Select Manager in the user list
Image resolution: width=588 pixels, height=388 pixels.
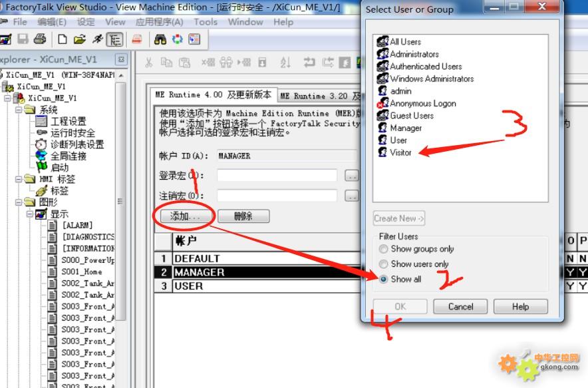coord(406,128)
